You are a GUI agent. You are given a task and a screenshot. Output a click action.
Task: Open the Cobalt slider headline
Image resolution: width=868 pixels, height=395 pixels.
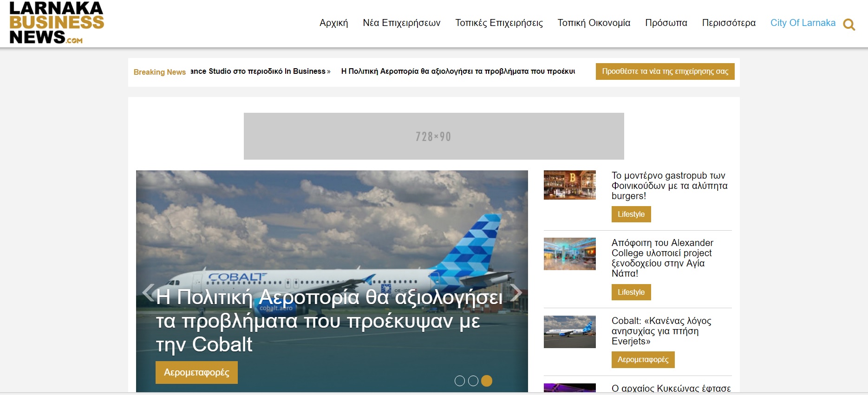click(329, 321)
